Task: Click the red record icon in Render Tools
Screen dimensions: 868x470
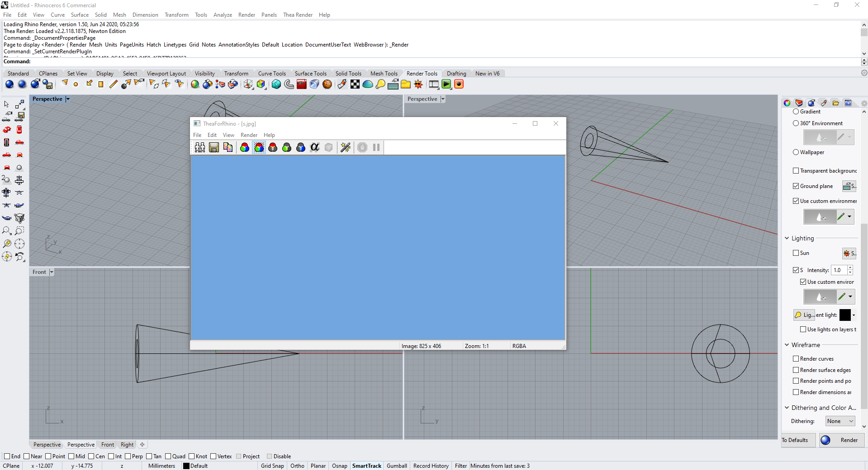Action: click(x=459, y=84)
